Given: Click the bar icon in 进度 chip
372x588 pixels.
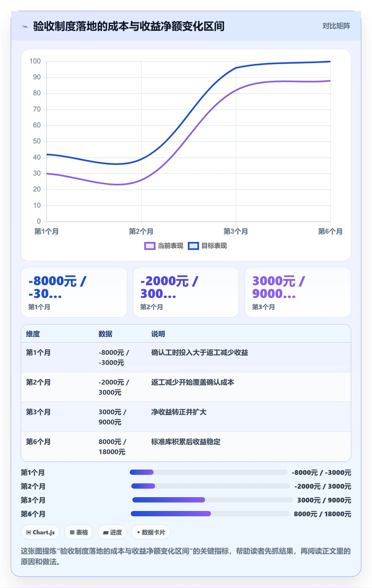Looking at the screenshot, I should tap(106, 532).
